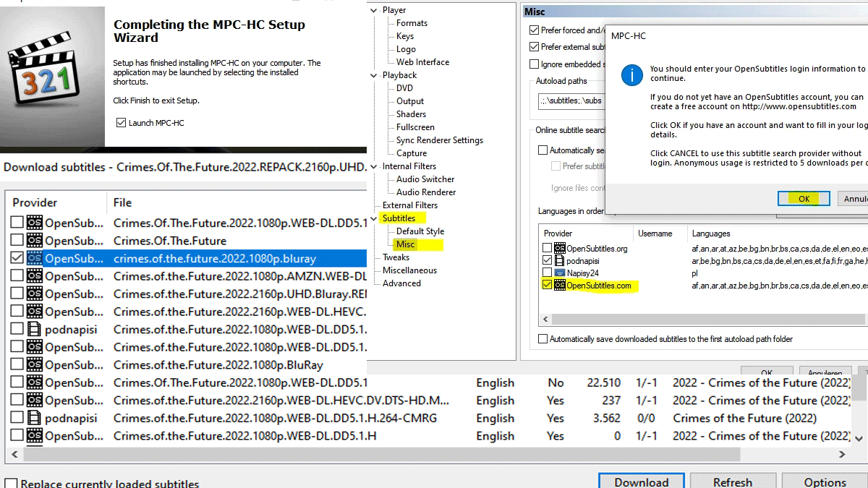Screen dimensions: 868x488
Task: Collapse the Subtitles tree node chevron
Action: tap(374, 218)
